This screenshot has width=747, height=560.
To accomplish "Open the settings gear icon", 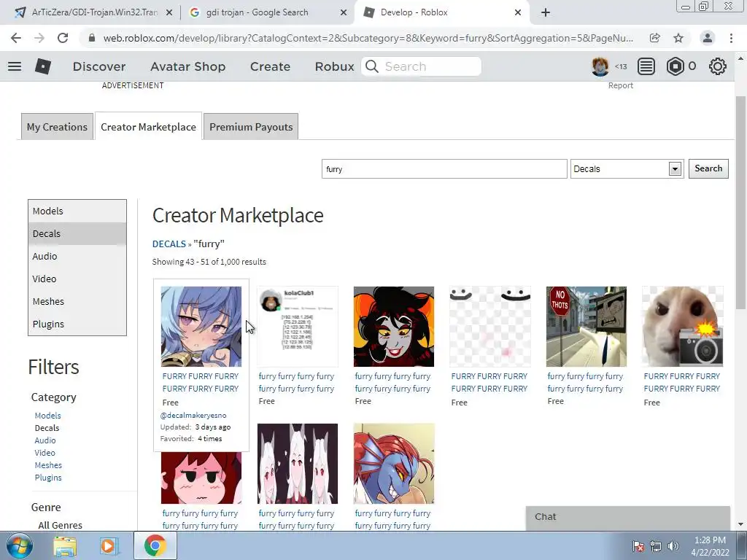I will pyautogui.click(x=718, y=66).
